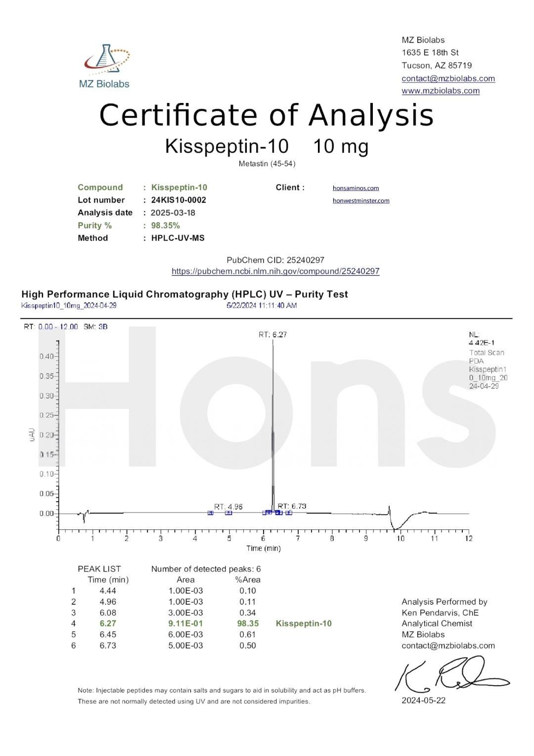Viewport: 534px width, 756px height.
Task: Open the www.mzbiolabs.com website link
Action: [x=441, y=91]
